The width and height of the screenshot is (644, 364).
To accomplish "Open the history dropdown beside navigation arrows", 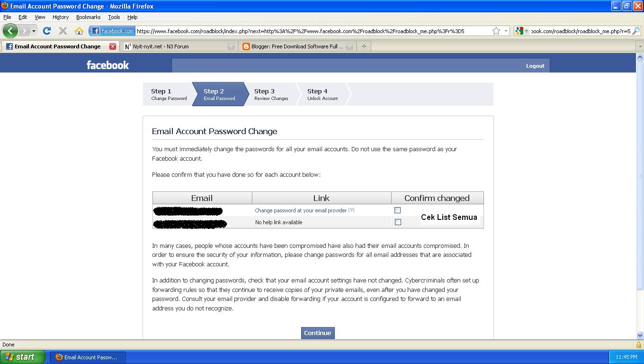I will point(34,31).
